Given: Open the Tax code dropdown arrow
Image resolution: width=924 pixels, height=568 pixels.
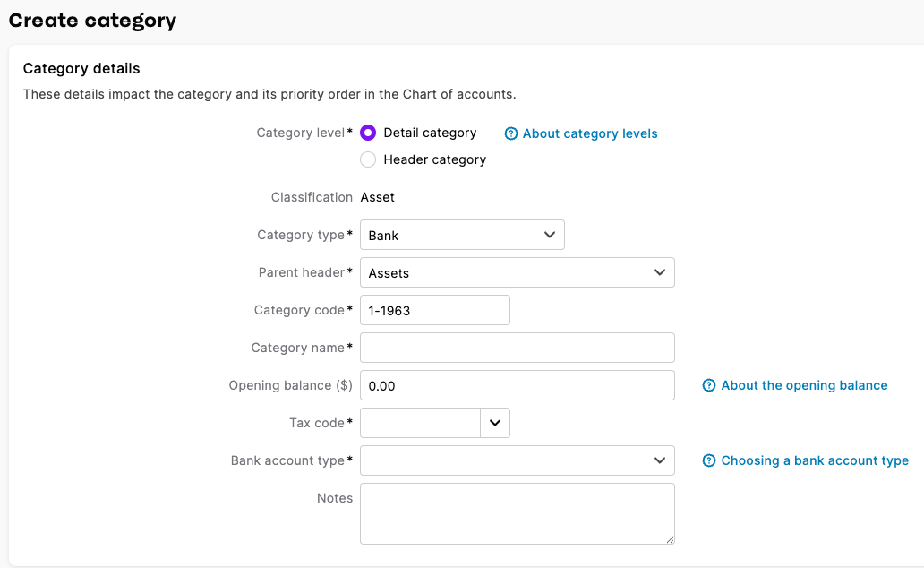Looking at the screenshot, I should [x=495, y=423].
